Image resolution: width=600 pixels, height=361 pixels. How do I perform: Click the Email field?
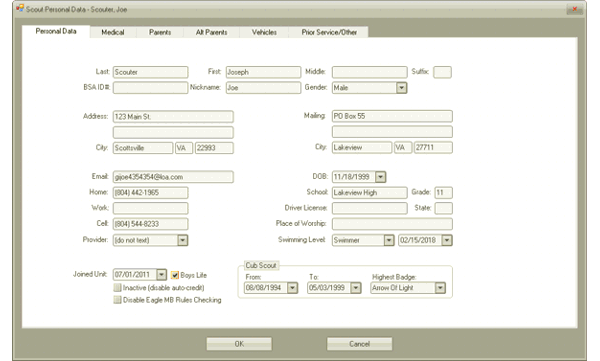click(x=173, y=177)
